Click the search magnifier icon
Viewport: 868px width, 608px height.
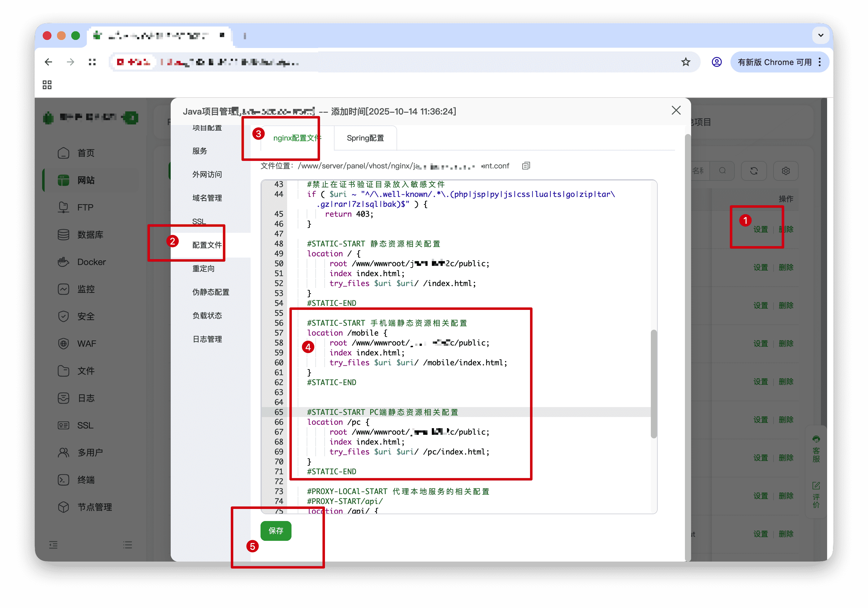click(722, 171)
